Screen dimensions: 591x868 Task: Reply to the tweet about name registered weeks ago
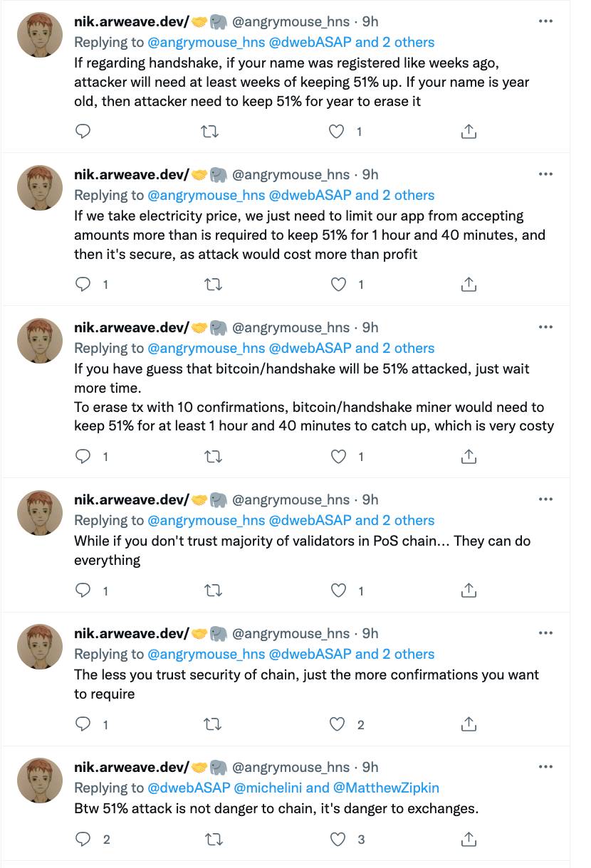point(83,131)
